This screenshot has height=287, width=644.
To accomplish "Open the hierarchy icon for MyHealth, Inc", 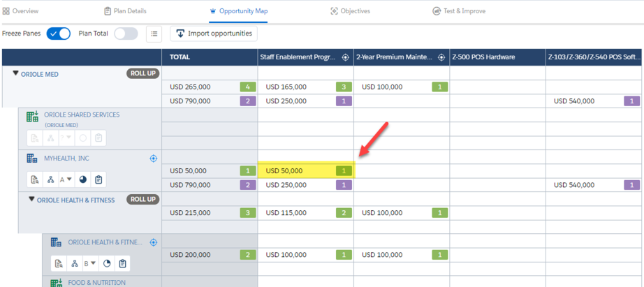I will pyautogui.click(x=51, y=179).
